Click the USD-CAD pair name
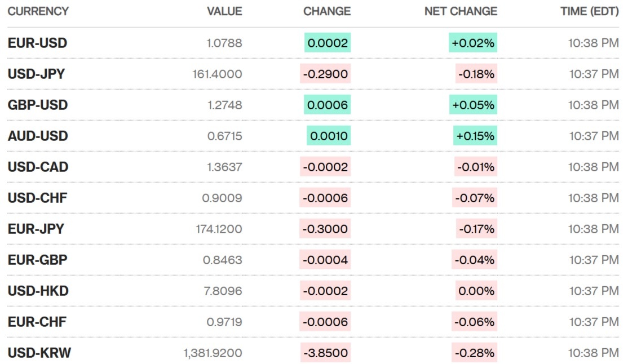Screen dimensions: 628x364 pyautogui.click(x=38, y=167)
